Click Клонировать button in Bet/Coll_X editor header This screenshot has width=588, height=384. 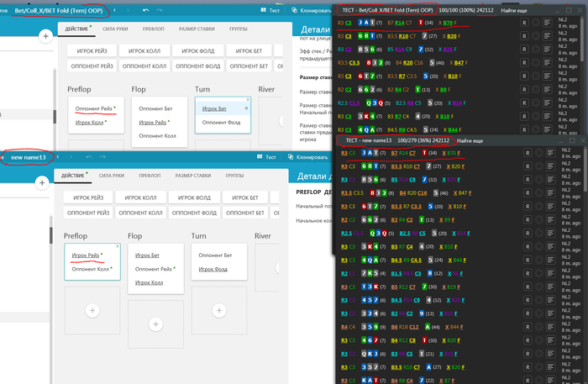coord(312,10)
